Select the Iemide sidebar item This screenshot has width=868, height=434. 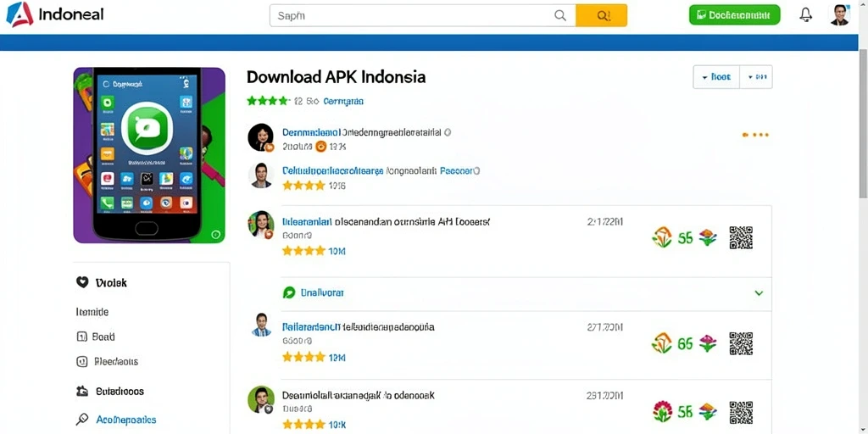(x=92, y=312)
